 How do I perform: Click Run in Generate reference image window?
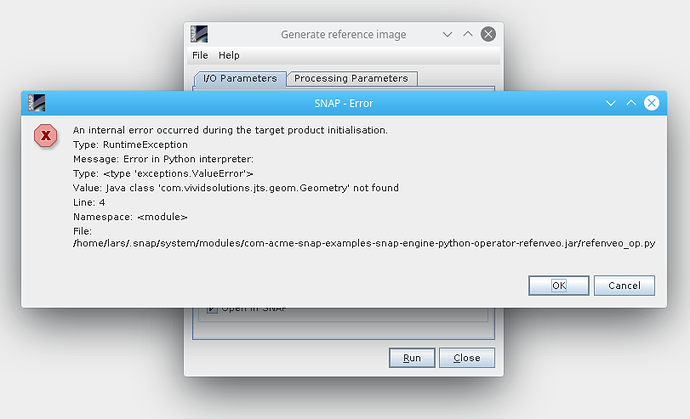(x=412, y=358)
